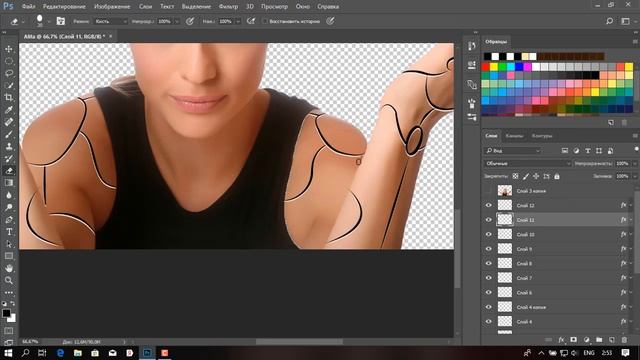Screen dimensions: 640x360
Task: Open the layer fill dropdown arrow
Action: [635, 176]
